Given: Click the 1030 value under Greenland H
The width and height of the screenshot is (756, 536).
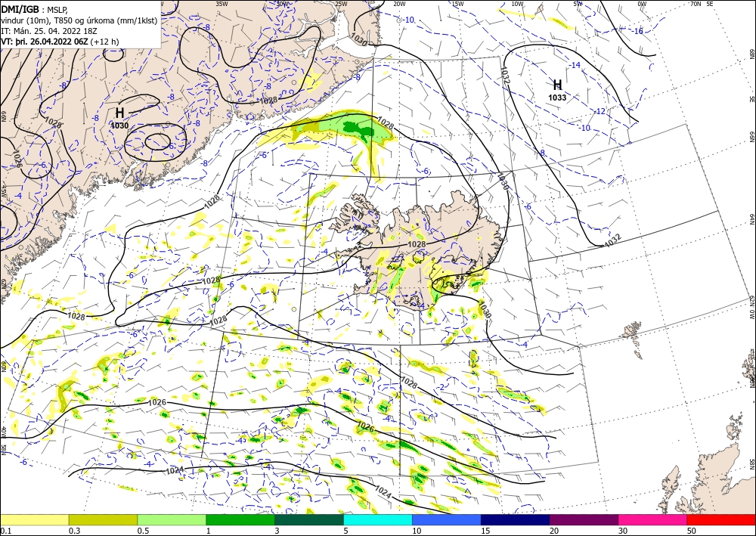Looking at the screenshot, I should click(119, 125).
